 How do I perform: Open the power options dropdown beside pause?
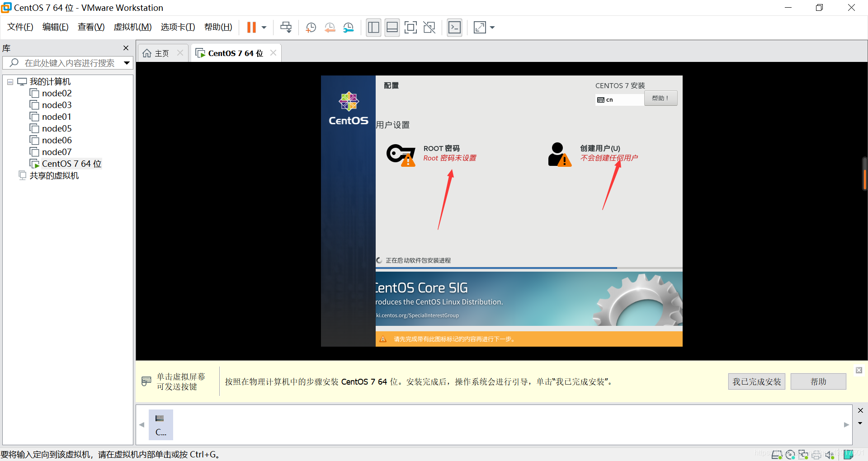(264, 28)
